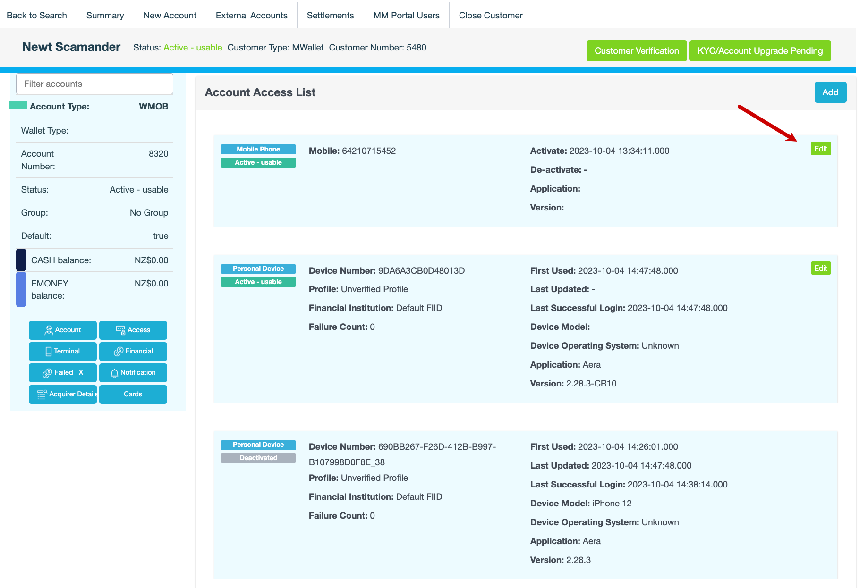Select the New Account menu item

point(170,15)
